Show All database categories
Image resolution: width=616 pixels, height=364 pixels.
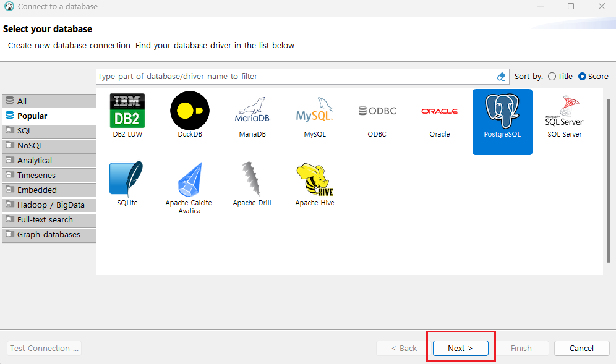tap(49, 101)
